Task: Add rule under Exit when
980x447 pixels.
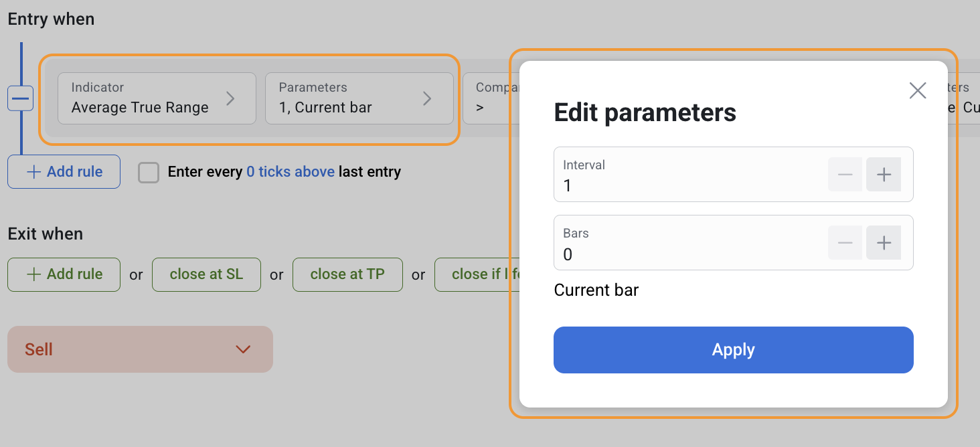Action: (x=64, y=274)
